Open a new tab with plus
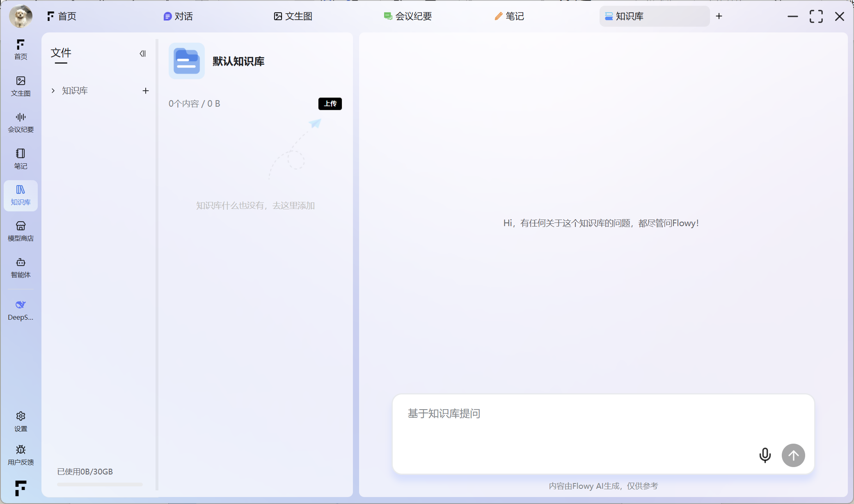 (x=719, y=16)
